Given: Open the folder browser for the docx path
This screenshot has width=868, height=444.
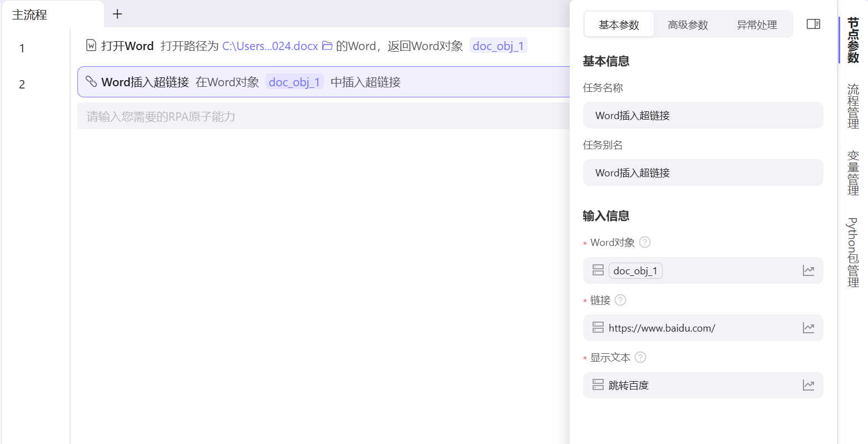Looking at the screenshot, I should (327, 46).
